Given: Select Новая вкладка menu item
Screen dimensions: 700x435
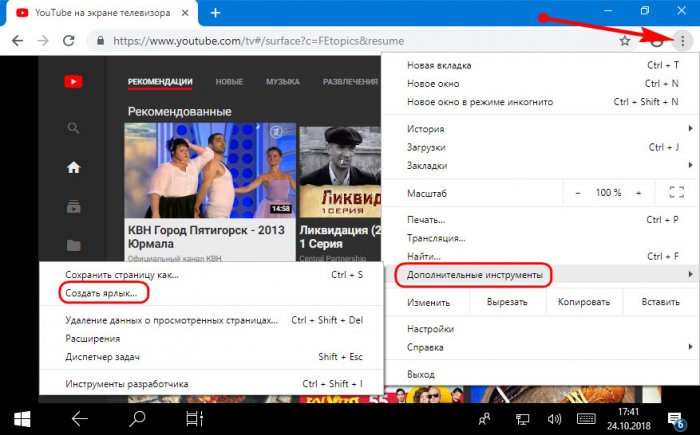Looking at the screenshot, I should [542, 65].
